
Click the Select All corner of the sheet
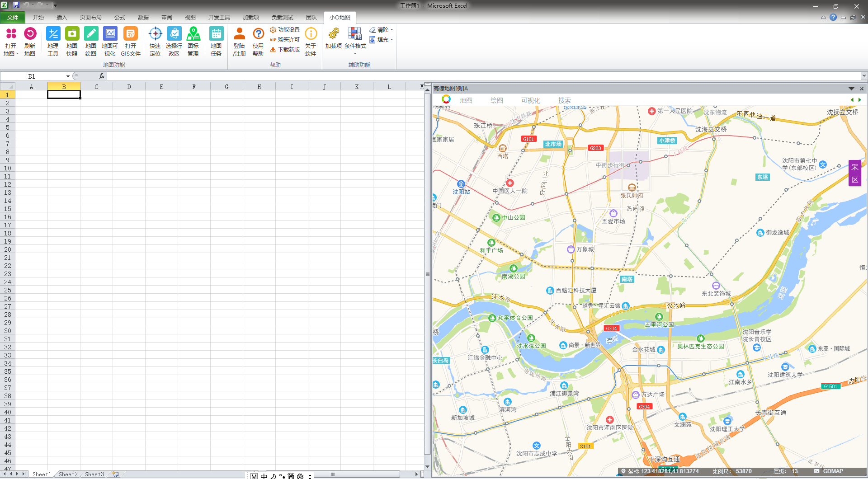(8, 87)
